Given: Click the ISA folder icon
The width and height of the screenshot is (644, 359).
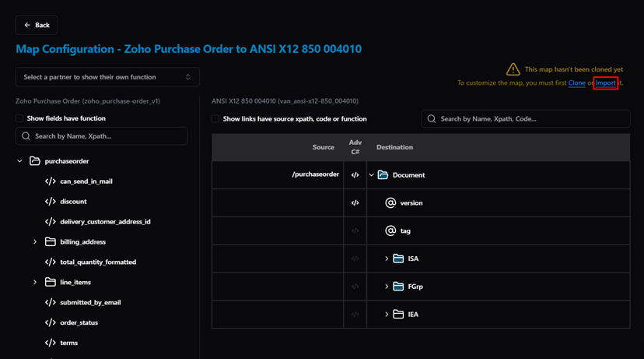Looking at the screenshot, I should [x=398, y=259].
